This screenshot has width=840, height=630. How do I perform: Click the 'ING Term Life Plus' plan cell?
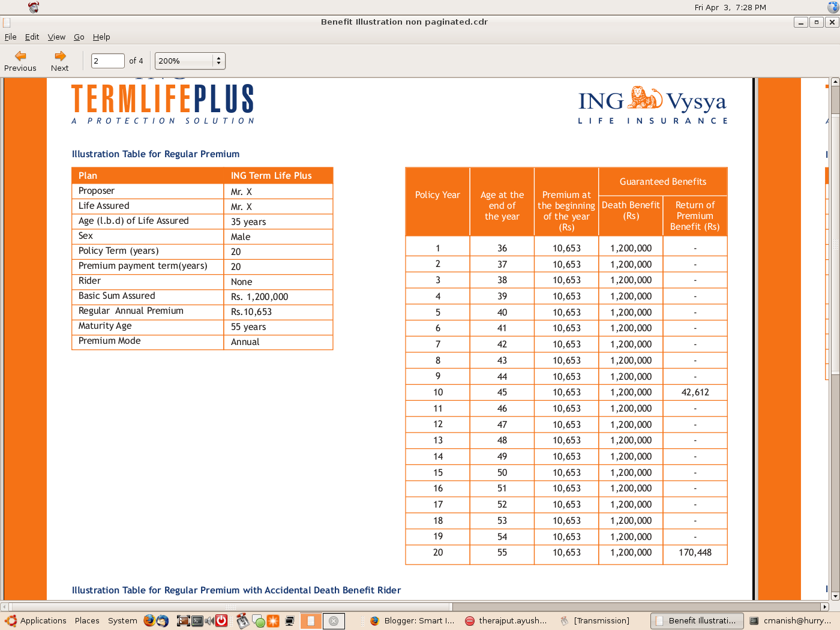point(271,176)
